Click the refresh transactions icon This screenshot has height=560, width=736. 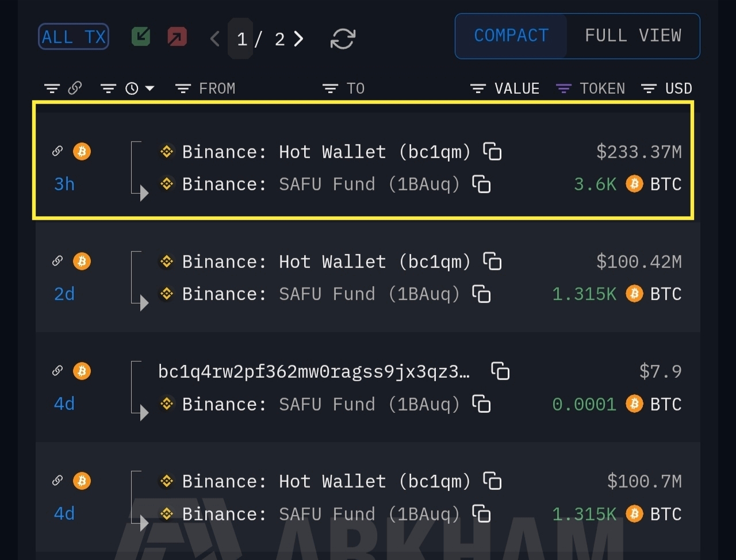pos(343,39)
